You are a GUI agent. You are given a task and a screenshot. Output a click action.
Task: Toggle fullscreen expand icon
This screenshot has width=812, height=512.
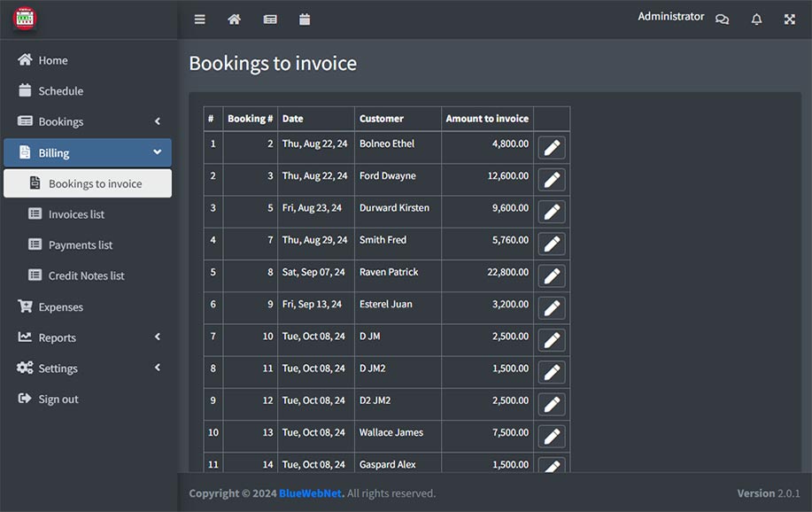[789, 19]
